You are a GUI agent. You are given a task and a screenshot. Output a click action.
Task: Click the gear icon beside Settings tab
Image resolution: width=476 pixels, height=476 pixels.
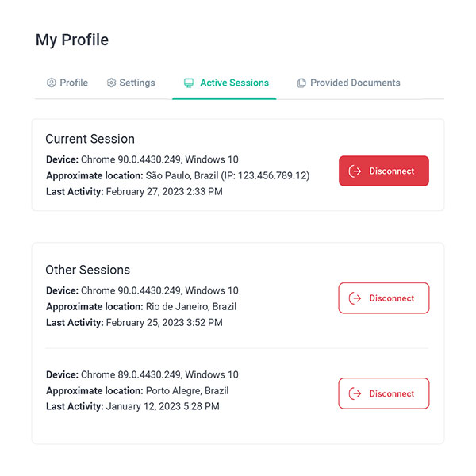[x=112, y=83]
